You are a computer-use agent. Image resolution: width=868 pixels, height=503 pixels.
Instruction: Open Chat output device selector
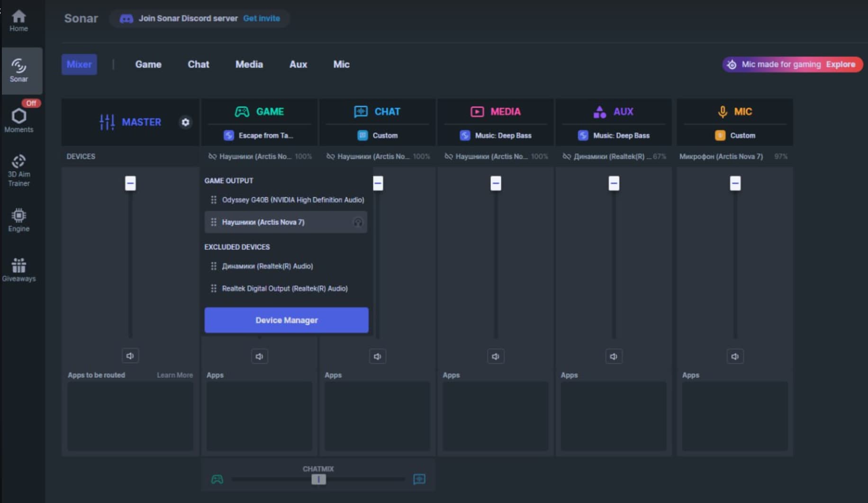point(378,156)
